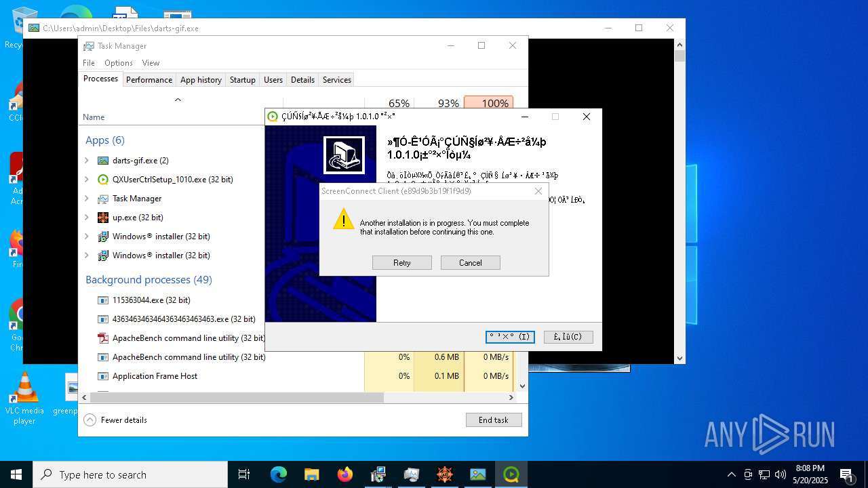
Task: Switch to the Users tab
Action: click(x=273, y=80)
